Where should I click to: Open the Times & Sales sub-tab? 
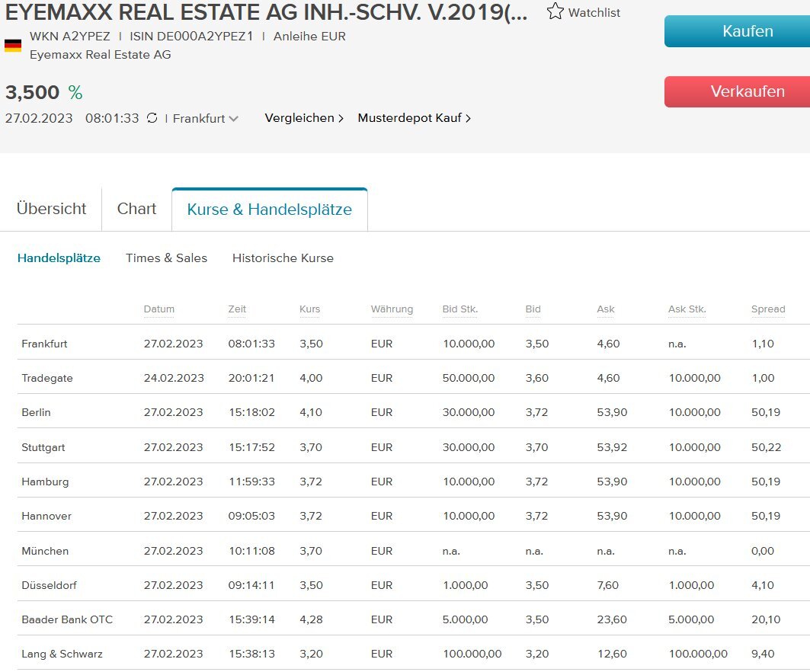166,258
